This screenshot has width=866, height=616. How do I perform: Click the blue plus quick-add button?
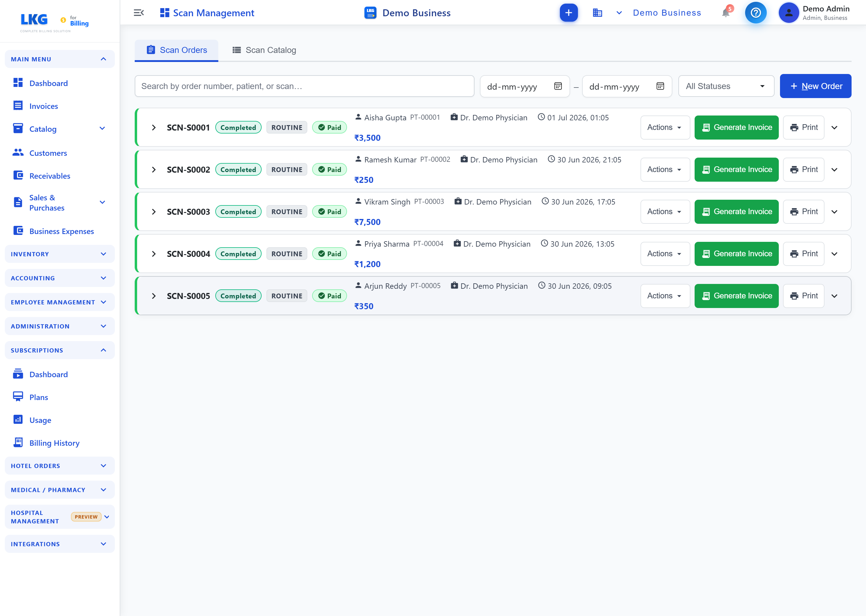point(568,13)
